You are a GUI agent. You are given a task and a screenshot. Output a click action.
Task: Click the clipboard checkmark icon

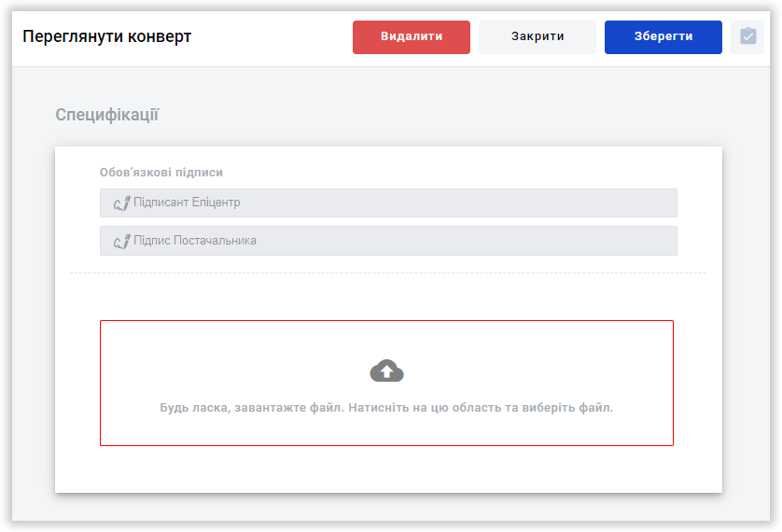[x=747, y=37]
